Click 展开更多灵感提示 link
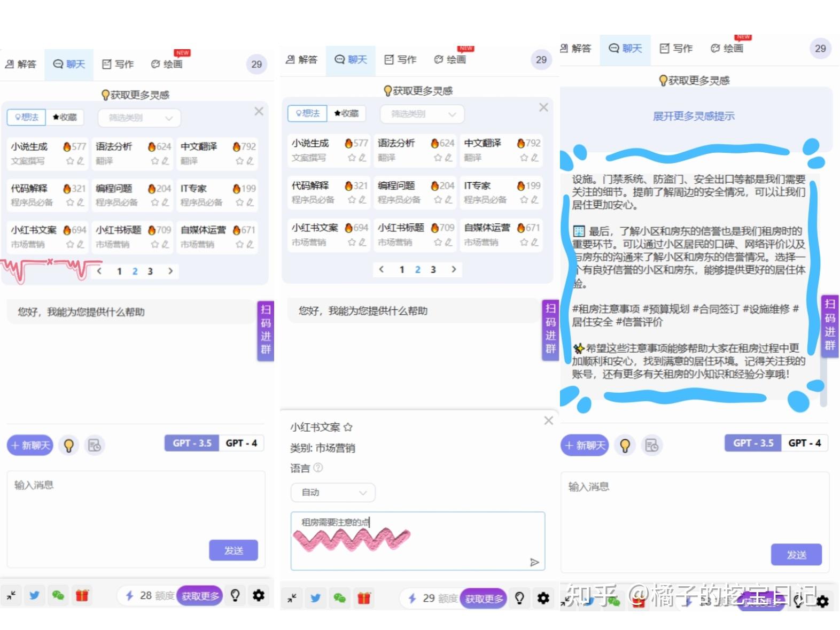The image size is (840, 630). pyautogui.click(x=694, y=116)
